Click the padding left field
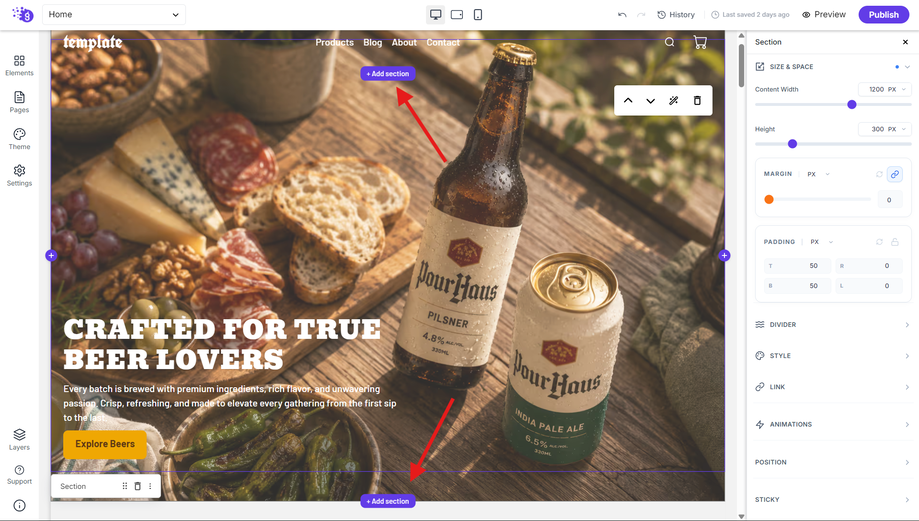919x521 pixels. coord(869,286)
